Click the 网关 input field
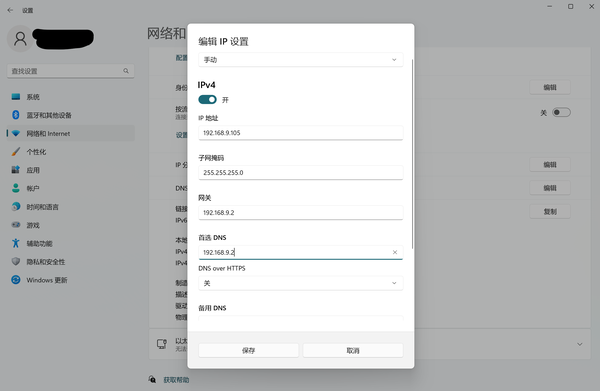 (x=301, y=212)
